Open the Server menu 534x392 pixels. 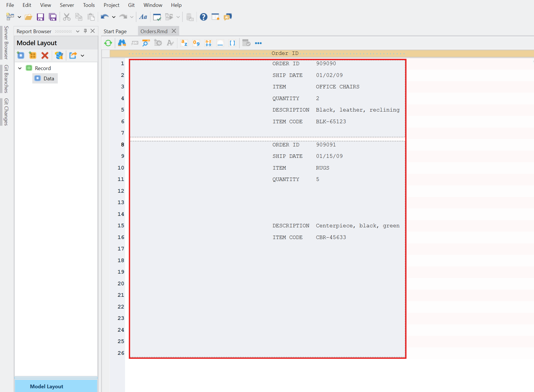pos(67,5)
